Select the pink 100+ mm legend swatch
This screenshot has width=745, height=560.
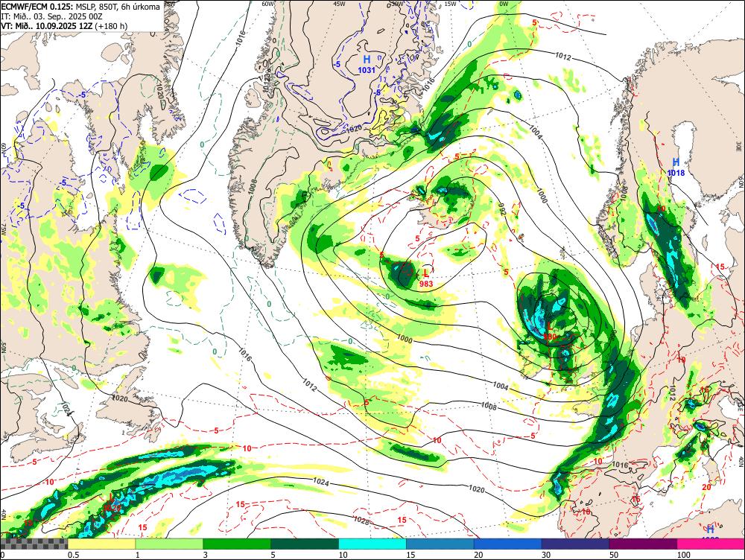click(x=711, y=544)
